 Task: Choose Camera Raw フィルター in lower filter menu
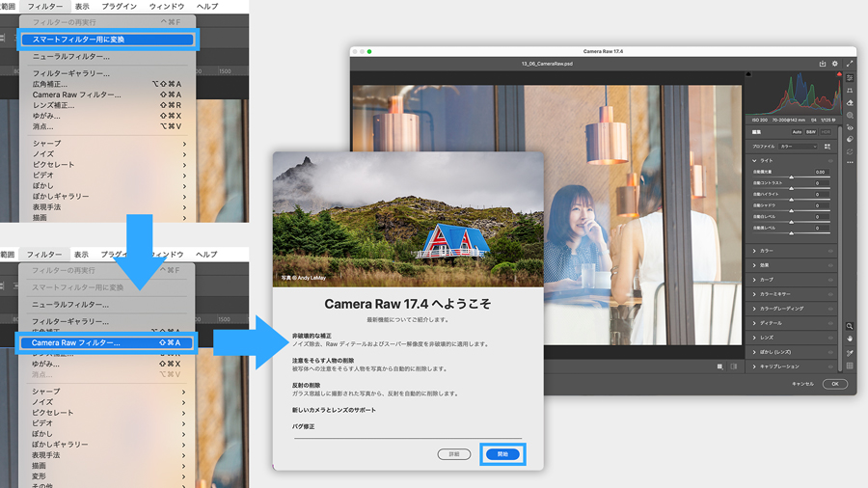coord(106,342)
